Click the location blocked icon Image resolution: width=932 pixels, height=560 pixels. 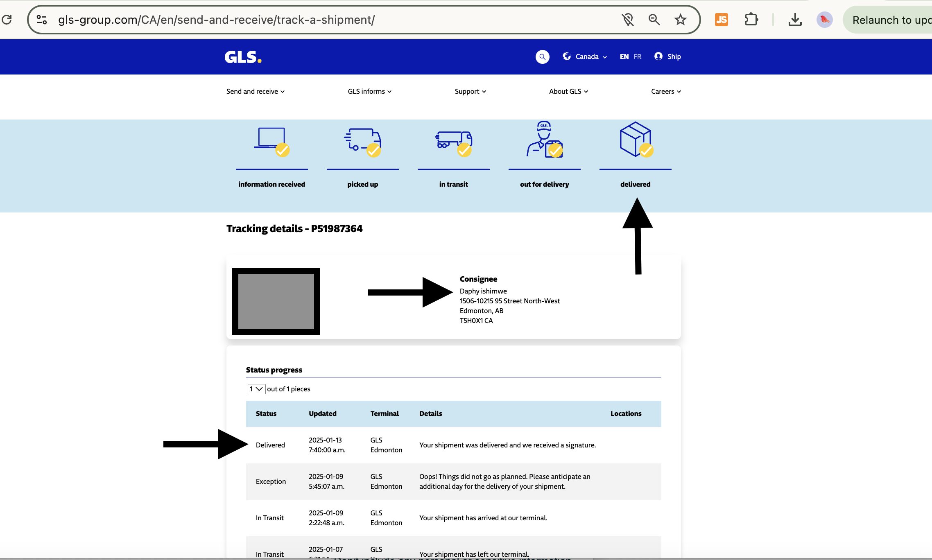(628, 19)
